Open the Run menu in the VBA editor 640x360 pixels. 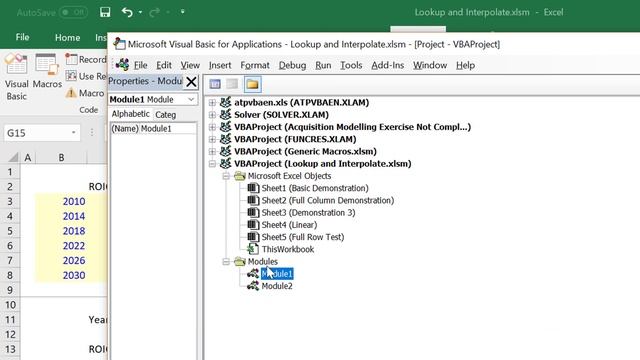coord(323,65)
